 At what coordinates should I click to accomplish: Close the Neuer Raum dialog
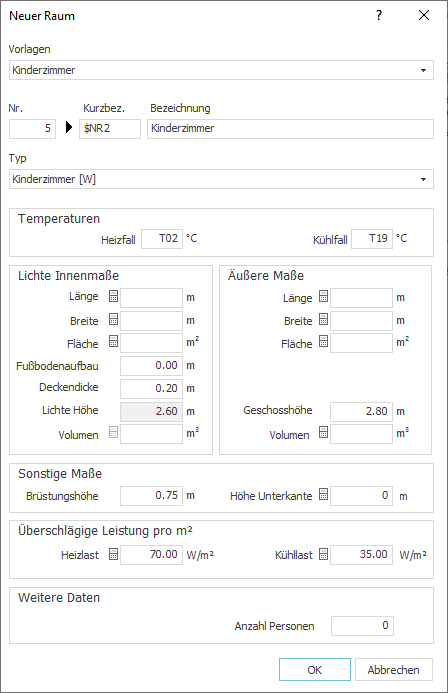(x=424, y=15)
